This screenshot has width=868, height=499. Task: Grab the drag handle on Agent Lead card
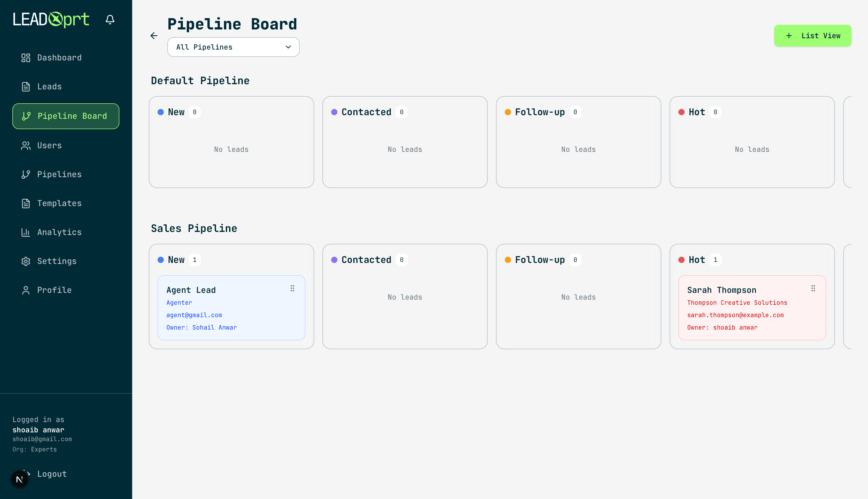pyautogui.click(x=293, y=288)
